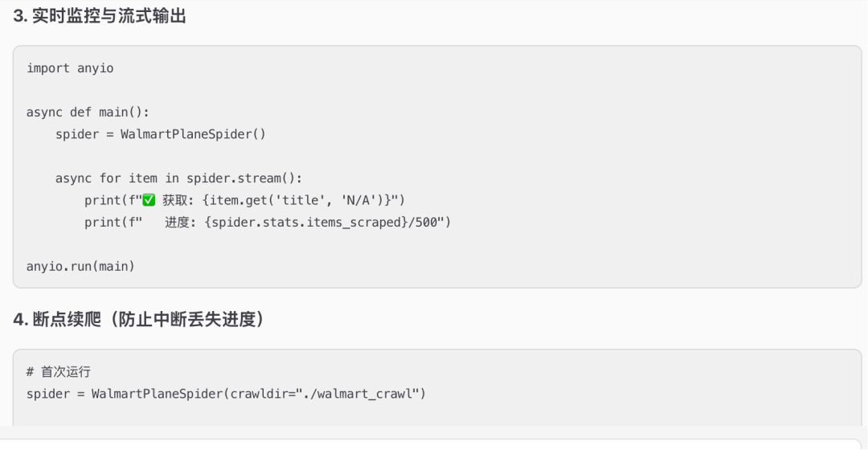
Task: Click the 'import anyio' code line
Action: (70, 68)
